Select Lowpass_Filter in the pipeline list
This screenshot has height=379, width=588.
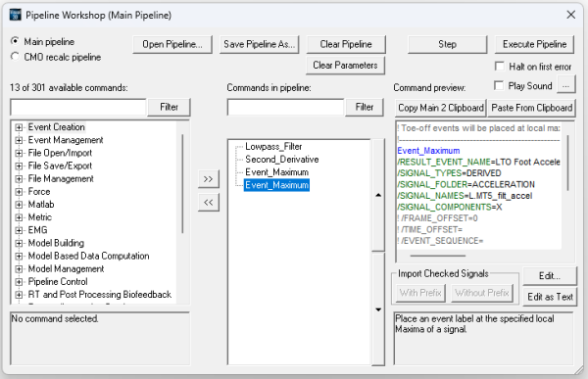(x=273, y=147)
